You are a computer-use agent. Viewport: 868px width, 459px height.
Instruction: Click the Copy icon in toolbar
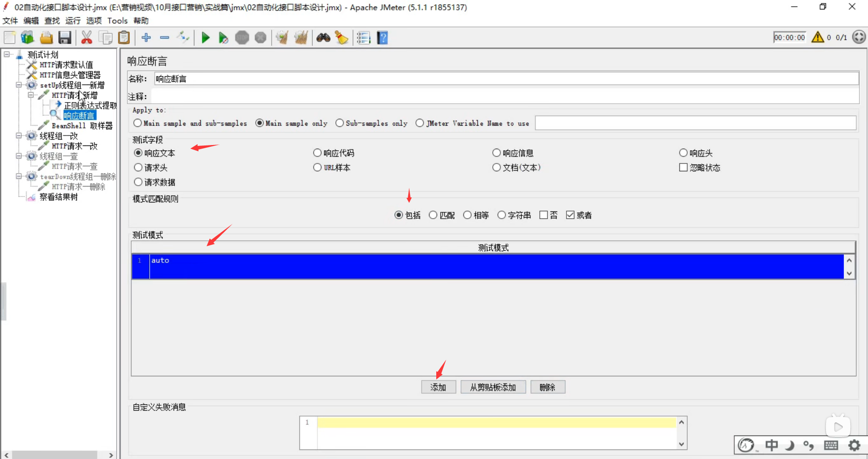(105, 37)
